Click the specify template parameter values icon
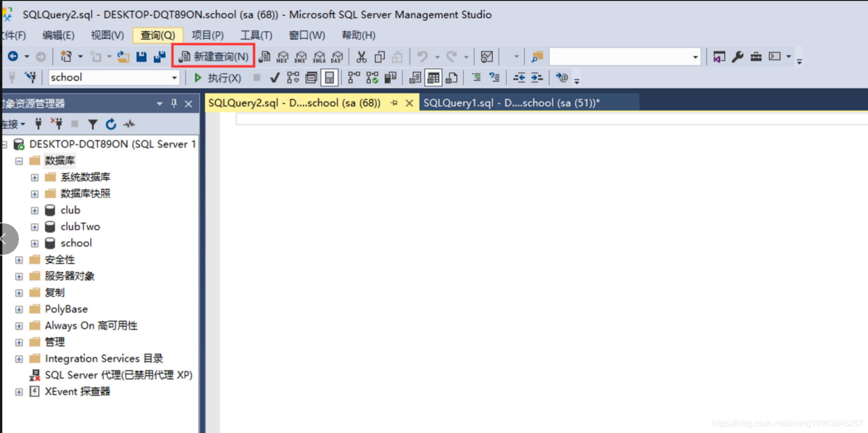This screenshot has height=433, width=868. (x=562, y=78)
